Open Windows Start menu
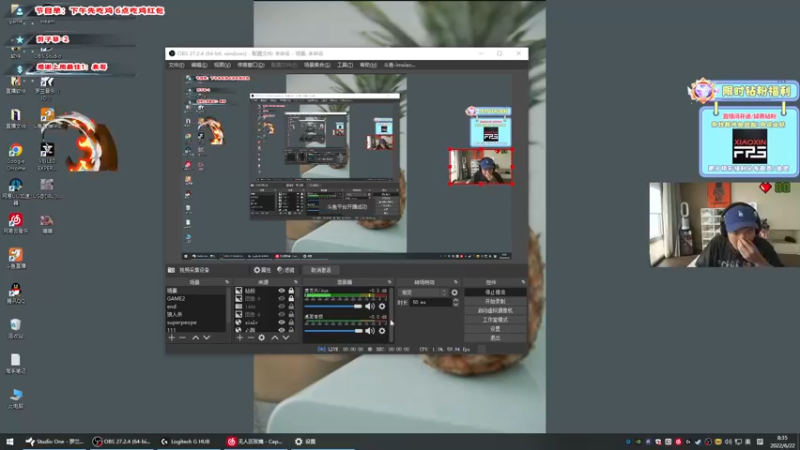Screen dimensions: 800x450 [x=10, y=441]
